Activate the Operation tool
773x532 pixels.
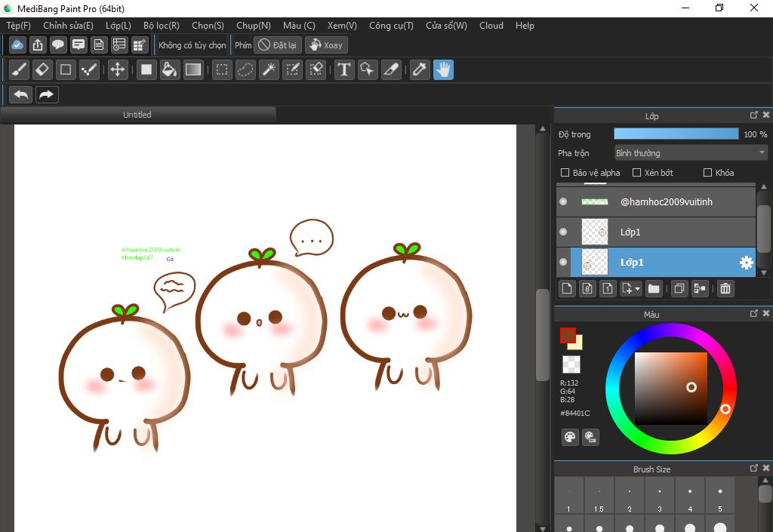368,69
